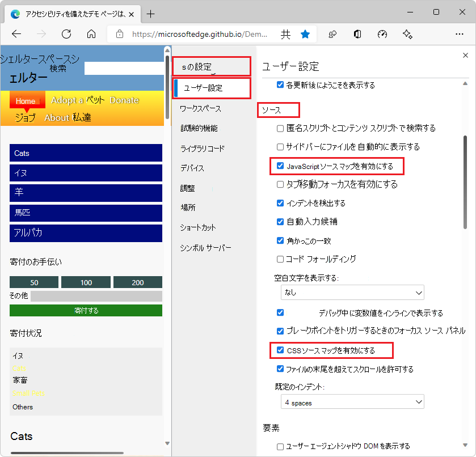The image size is (476, 457).
Task: Click the home icon in browser toolbar
Action: click(92, 34)
